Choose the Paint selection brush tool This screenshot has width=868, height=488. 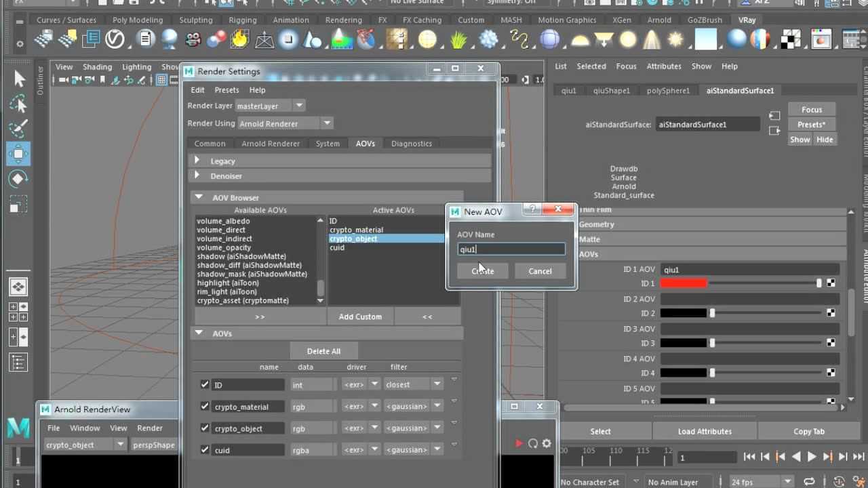pyautogui.click(x=18, y=128)
